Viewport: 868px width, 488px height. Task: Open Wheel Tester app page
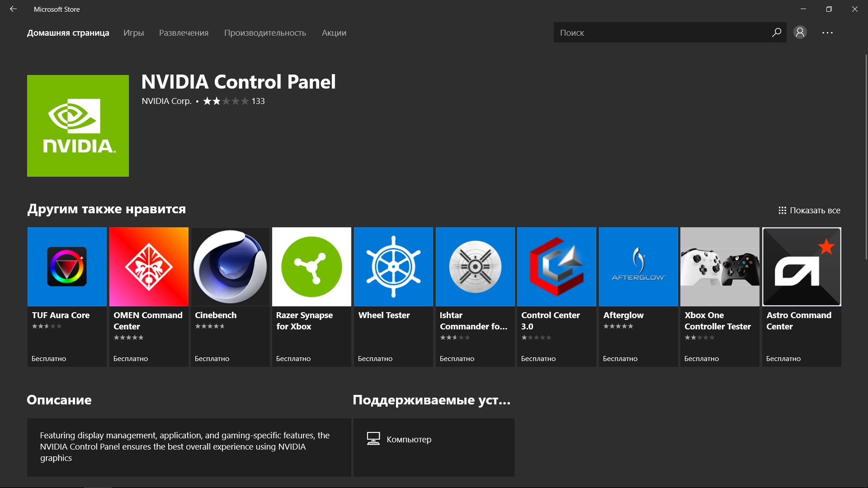[x=393, y=296]
